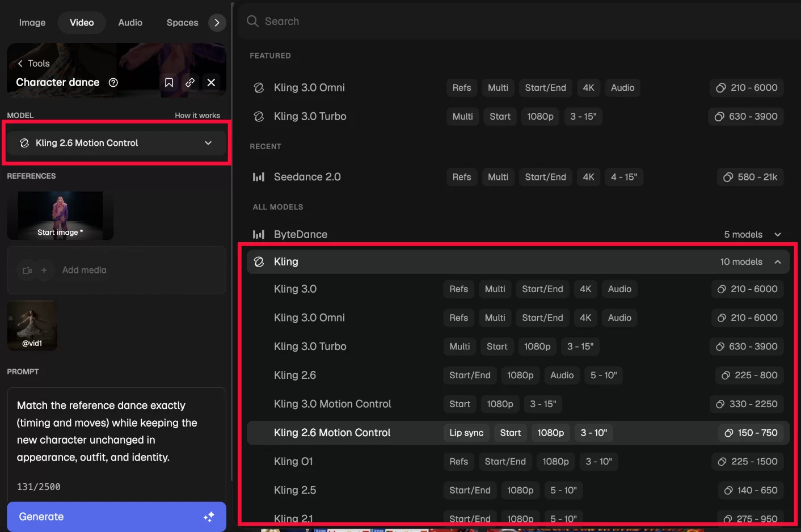Click Lip sync tag on Kling 2.6 Motion Control
Image resolution: width=801 pixels, height=532 pixels.
pos(466,433)
